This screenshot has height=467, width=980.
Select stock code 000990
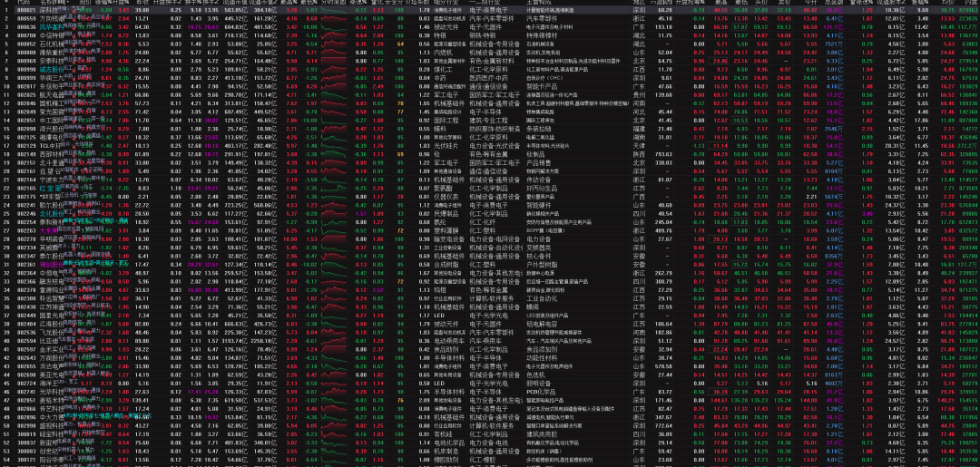point(26,68)
